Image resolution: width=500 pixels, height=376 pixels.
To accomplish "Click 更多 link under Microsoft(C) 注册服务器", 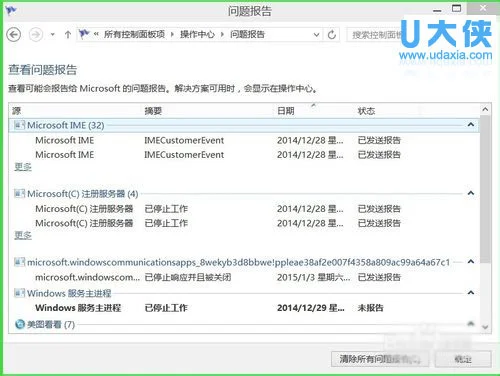I will [x=23, y=235].
